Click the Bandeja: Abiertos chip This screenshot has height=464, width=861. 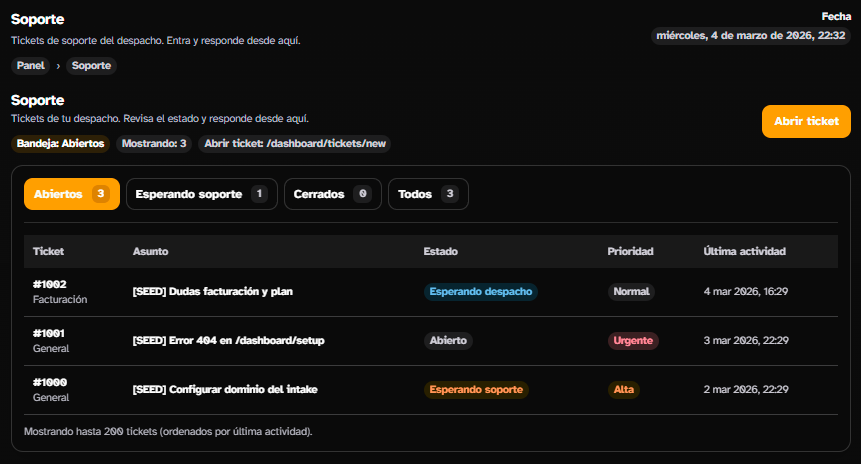click(x=60, y=144)
